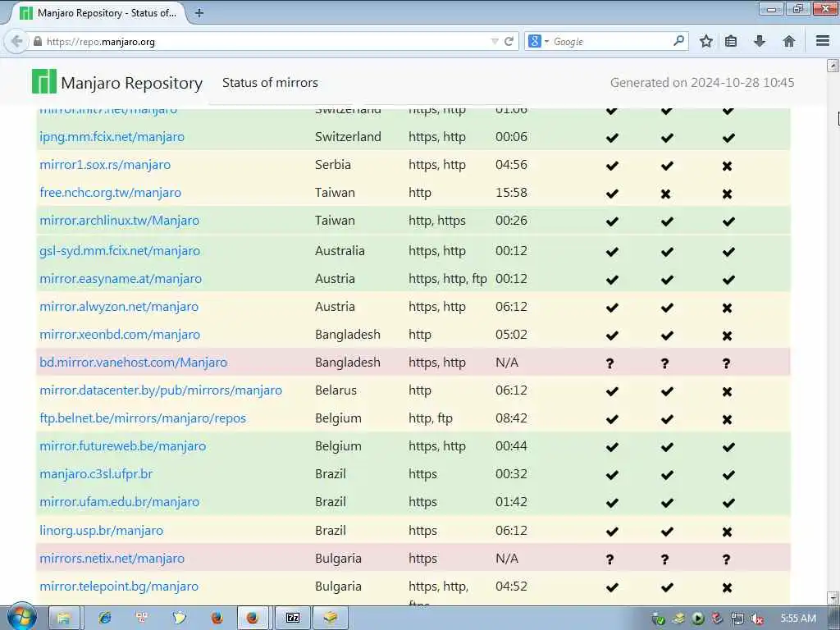Open manjaro.c3sl.ufpr.br link
Screen dimensions: 840x630
97,473
